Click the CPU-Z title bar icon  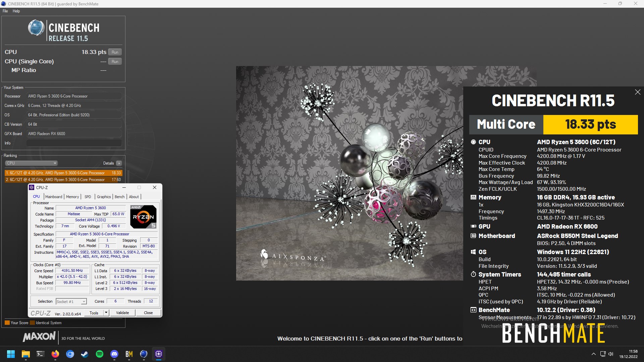[32, 187]
